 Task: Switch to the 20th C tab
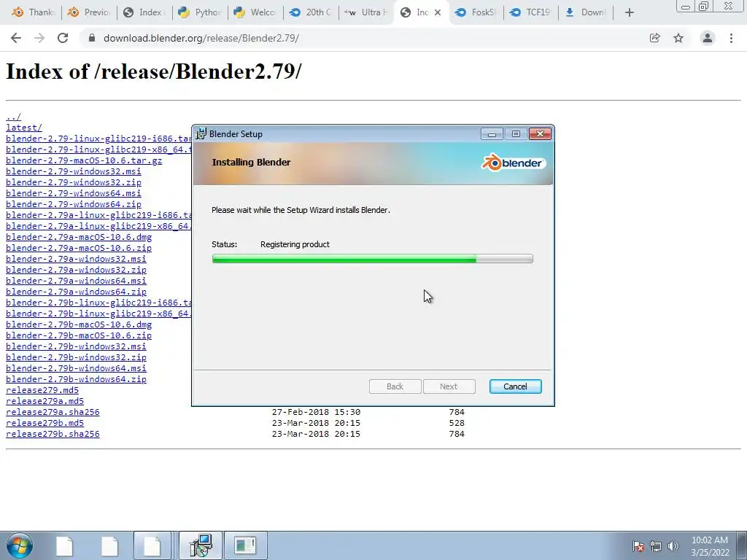[x=311, y=12]
